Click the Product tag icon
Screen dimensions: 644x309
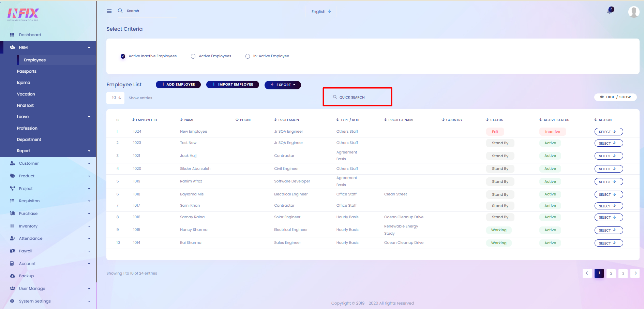12,176
